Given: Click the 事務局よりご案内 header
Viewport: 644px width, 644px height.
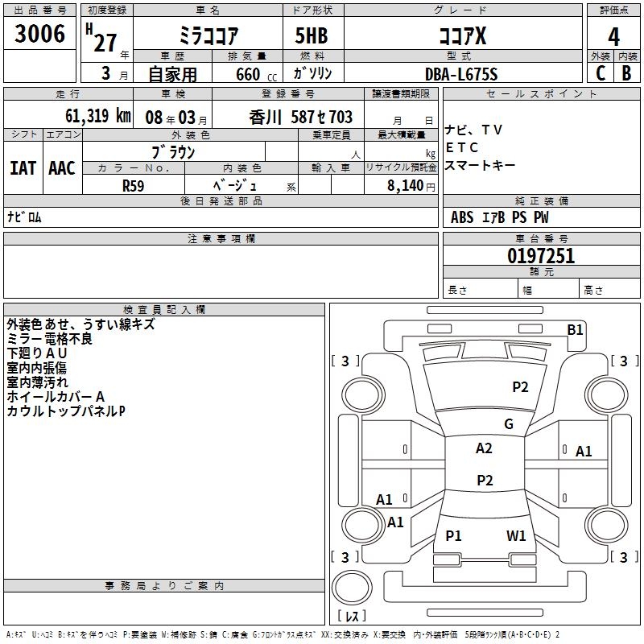Looking at the screenshot, I should (x=164, y=586).
